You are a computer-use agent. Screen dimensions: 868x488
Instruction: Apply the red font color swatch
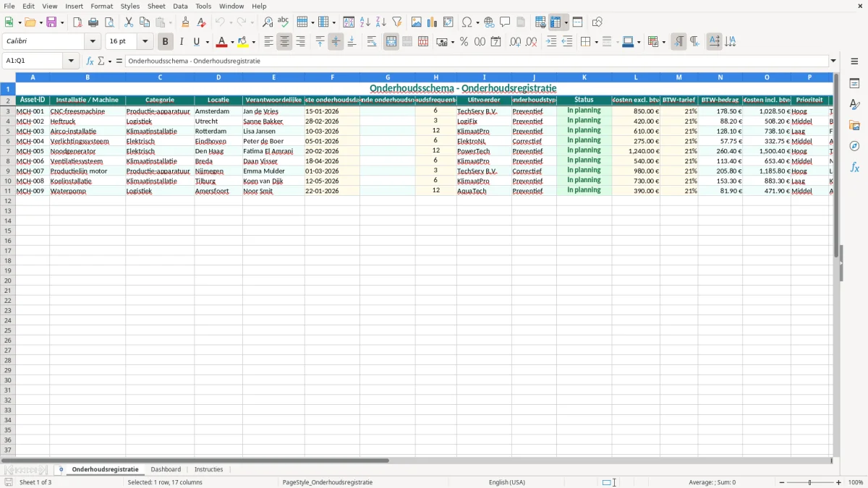[x=221, y=42]
